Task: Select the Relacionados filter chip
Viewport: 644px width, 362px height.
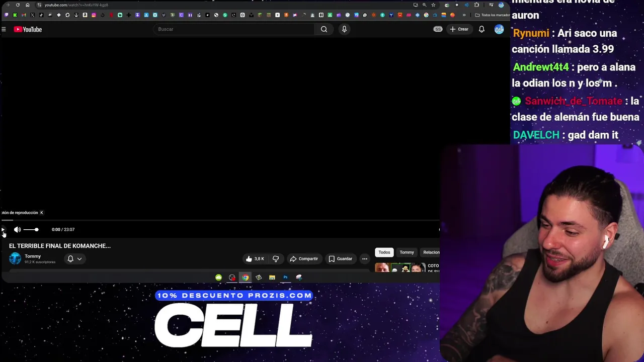Action: pyautogui.click(x=430, y=252)
